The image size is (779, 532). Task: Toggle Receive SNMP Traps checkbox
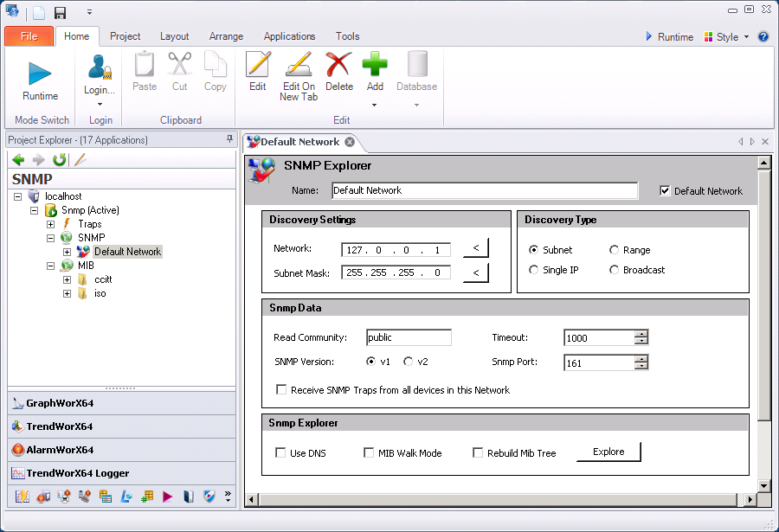[x=281, y=390]
